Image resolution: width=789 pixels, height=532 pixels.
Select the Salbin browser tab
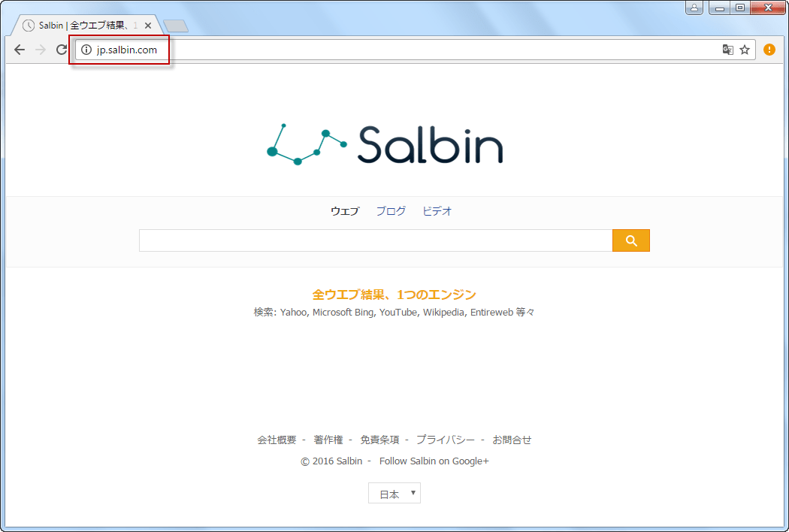[86, 25]
